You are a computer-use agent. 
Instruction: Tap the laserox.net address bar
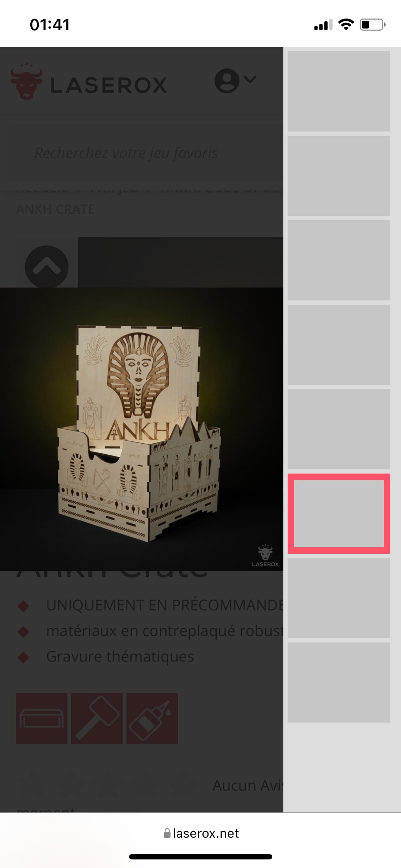point(200,833)
